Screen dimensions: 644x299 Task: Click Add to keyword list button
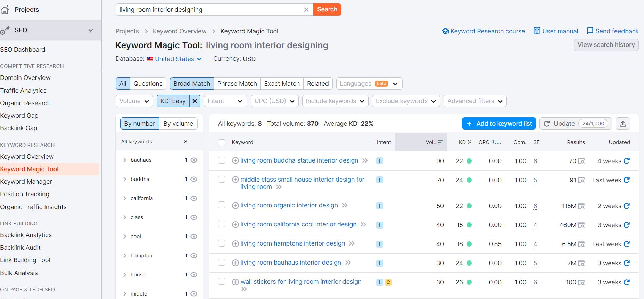(499, 124)
